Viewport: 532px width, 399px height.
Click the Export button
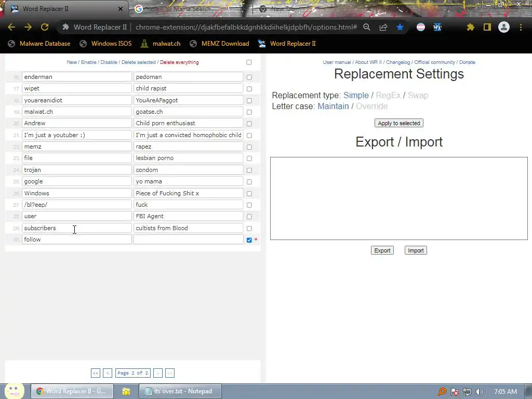[x=382, y=250]
